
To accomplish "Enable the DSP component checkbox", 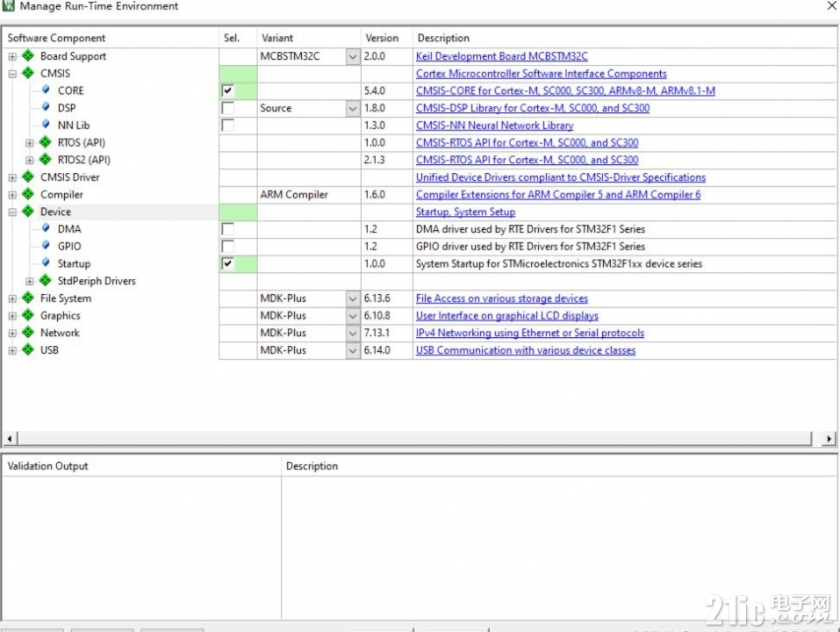I will (227, 108).
